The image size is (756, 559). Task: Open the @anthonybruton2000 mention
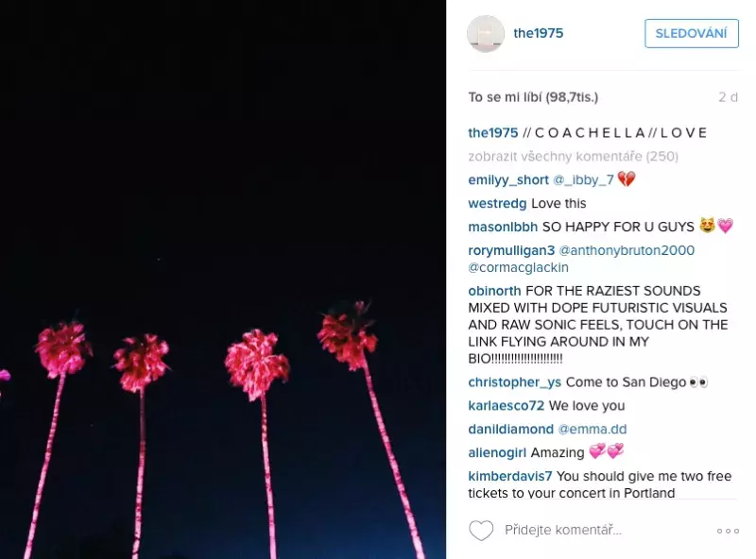627,250
